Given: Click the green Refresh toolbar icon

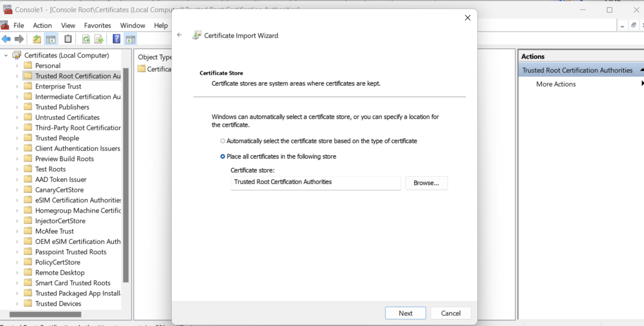Looking at the screenshot, I should click(86, 39).
